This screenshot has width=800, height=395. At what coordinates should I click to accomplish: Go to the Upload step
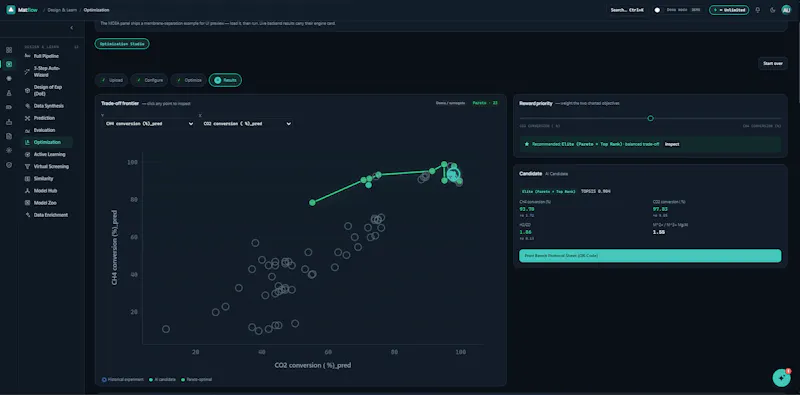[x=111, y=80]
